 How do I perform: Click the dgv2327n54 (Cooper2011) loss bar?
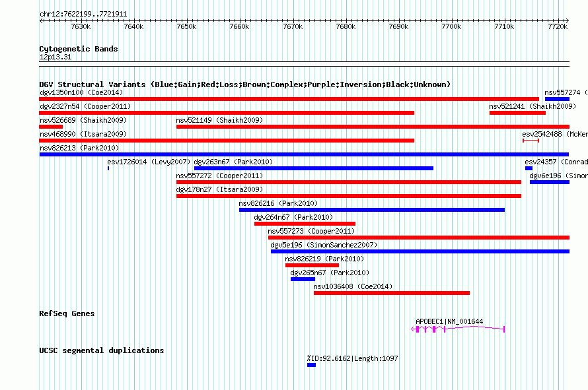tap(227, 113)
